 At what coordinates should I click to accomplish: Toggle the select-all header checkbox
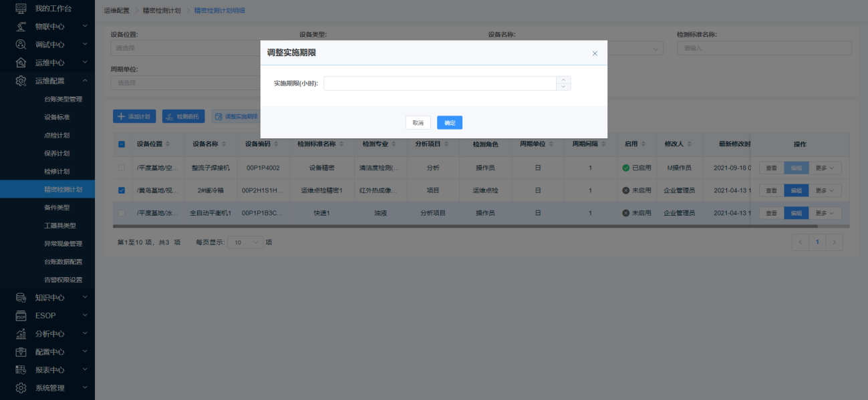[x=122, y=144]
